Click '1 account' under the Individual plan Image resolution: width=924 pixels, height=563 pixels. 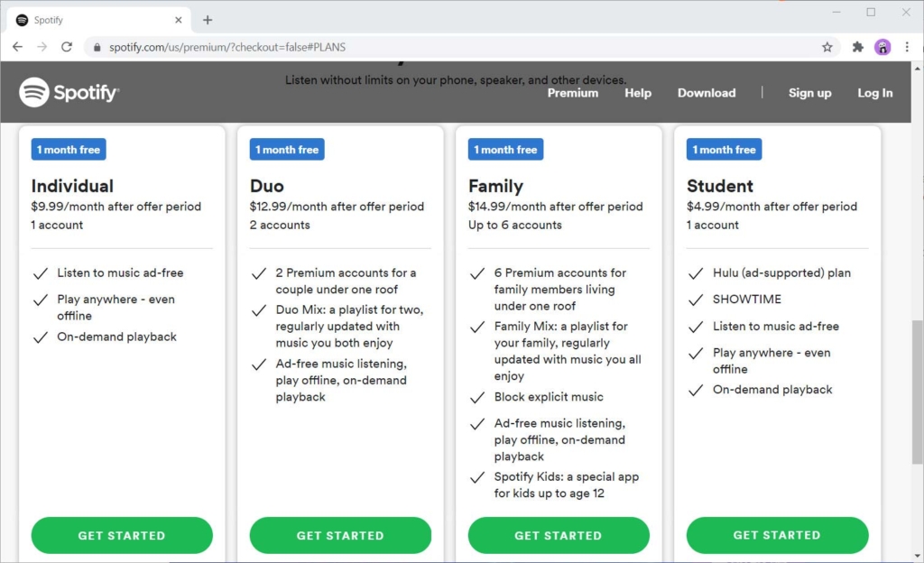[x=57, y=225]
